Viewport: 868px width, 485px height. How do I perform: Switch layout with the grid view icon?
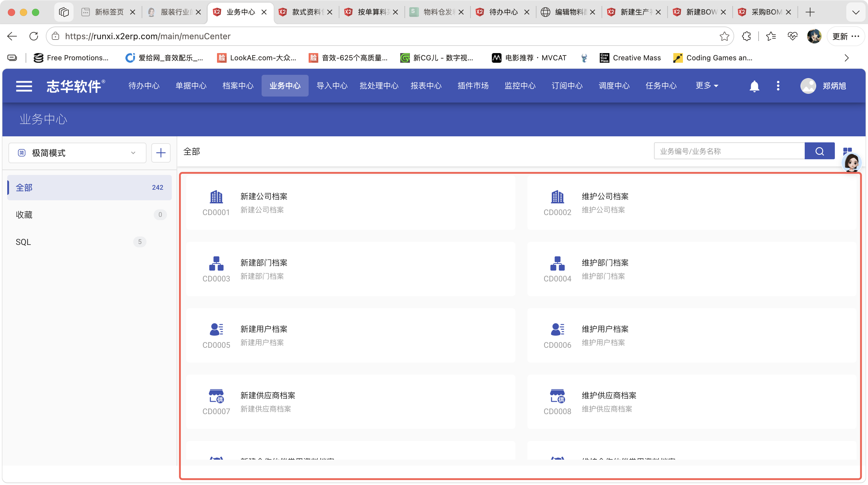coord(847,151)
